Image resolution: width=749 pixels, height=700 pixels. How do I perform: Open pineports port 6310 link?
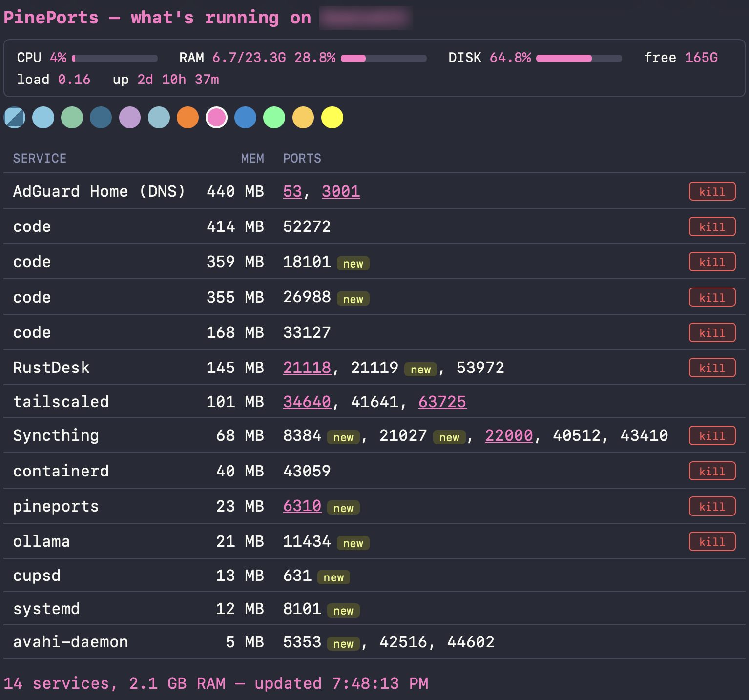302,506
